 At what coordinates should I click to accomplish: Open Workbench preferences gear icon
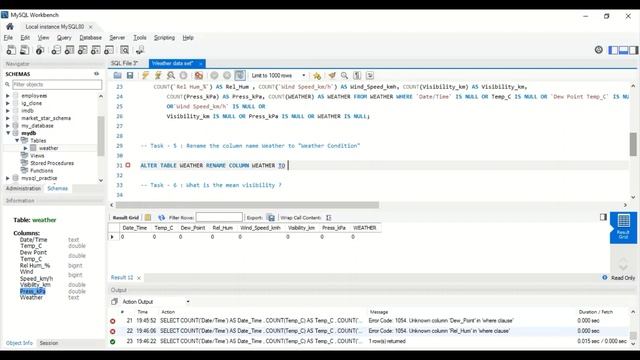click(x=598, y=50)
